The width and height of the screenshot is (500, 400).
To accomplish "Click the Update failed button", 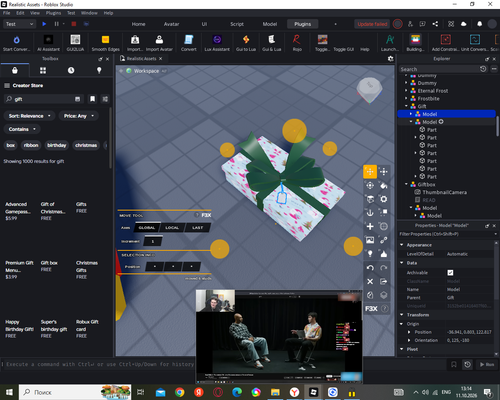I will 372,24.
